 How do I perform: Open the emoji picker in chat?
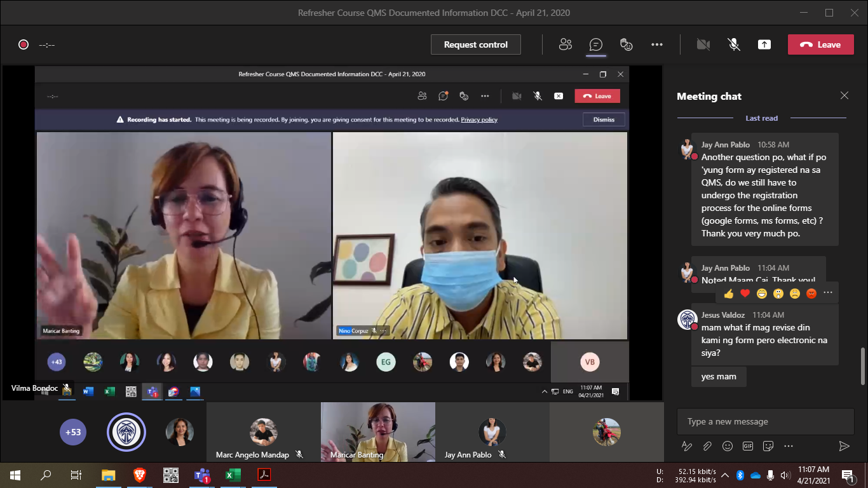pos(728,446)
